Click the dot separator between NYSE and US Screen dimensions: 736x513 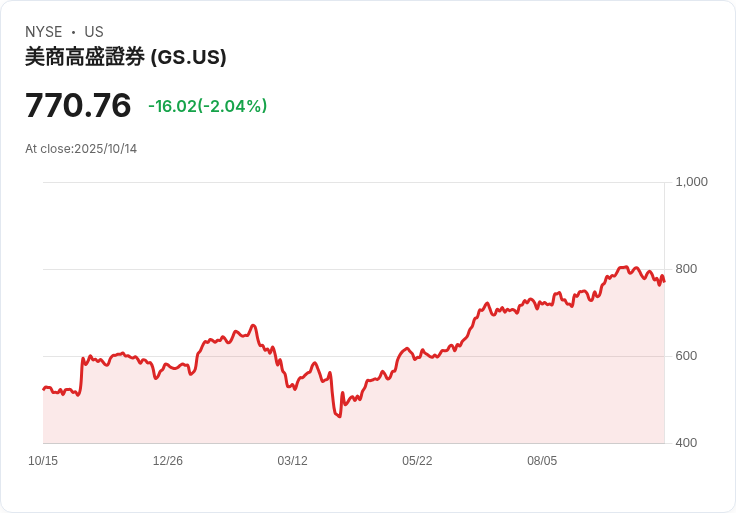coord(73,32)
